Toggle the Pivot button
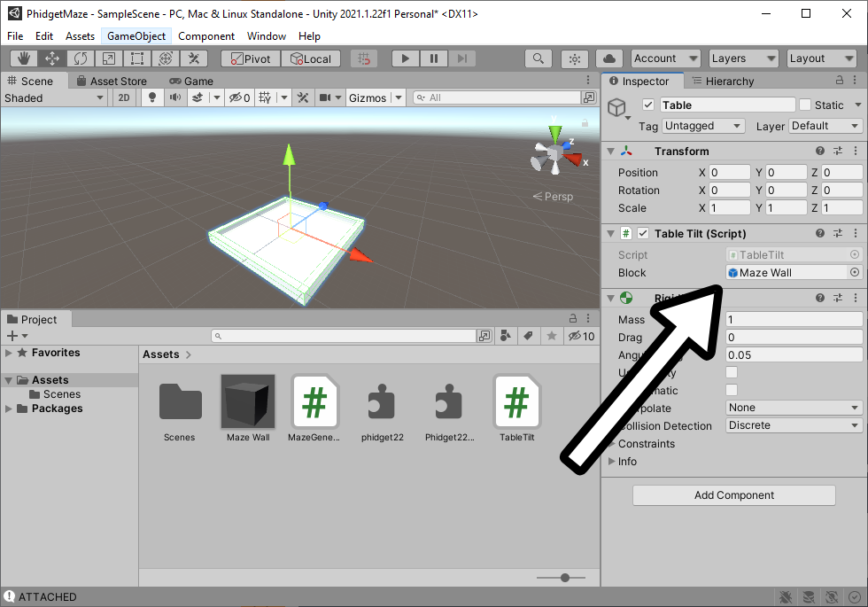Image resolution: width=868 pixels, height=607 pixels. (x=251, y=58)
